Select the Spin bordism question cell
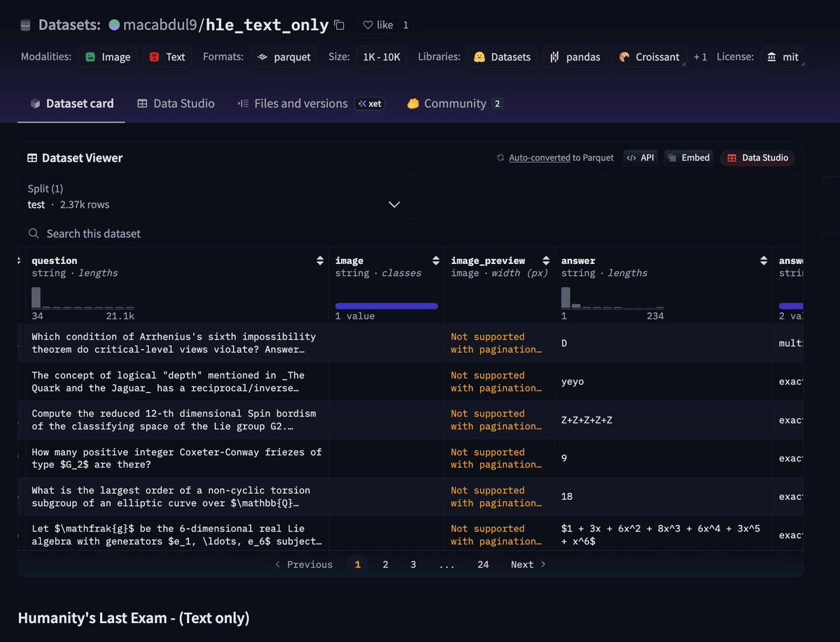 coord(178,420)
